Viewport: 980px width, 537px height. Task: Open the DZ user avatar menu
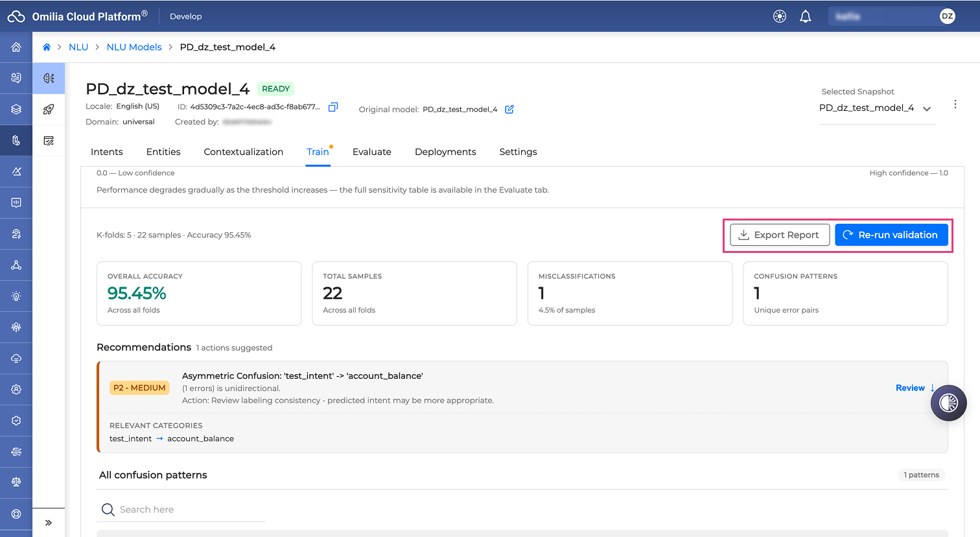(x=947, y=16)
